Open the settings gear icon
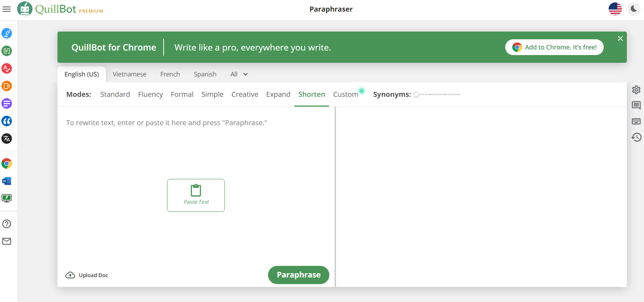Viewport: 644px width, 302px height. pyautogui.click(x=636, y=90)
